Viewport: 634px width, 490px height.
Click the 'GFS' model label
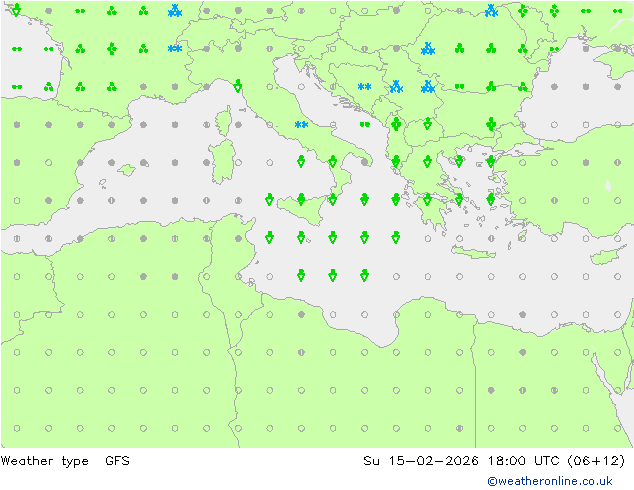coord(117,460)
